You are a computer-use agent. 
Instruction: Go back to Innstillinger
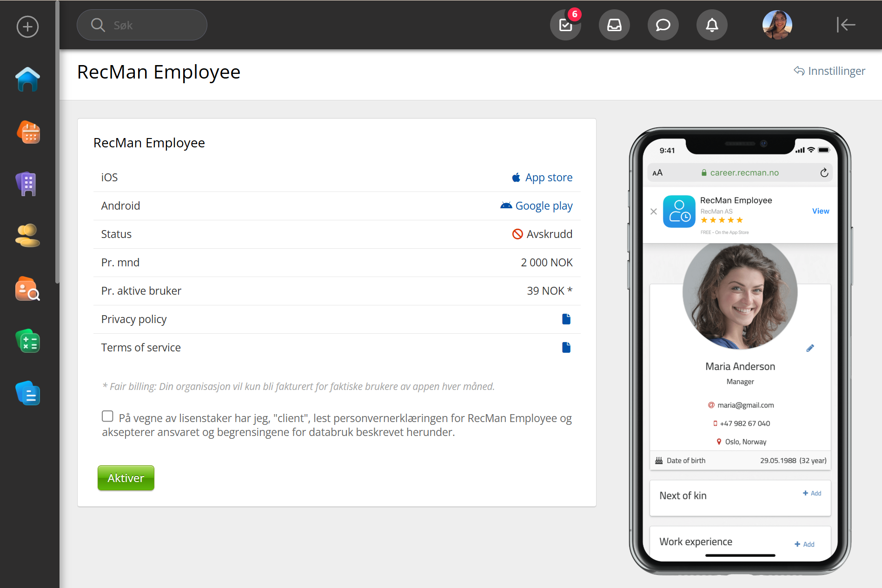tap(829, 71)
